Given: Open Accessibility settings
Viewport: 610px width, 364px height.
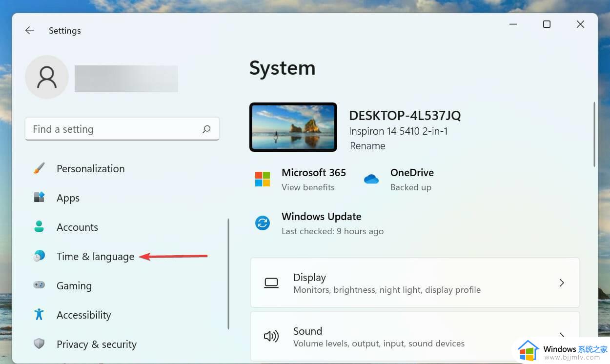Looking at the screenshot, I should (x=84, y=315).
